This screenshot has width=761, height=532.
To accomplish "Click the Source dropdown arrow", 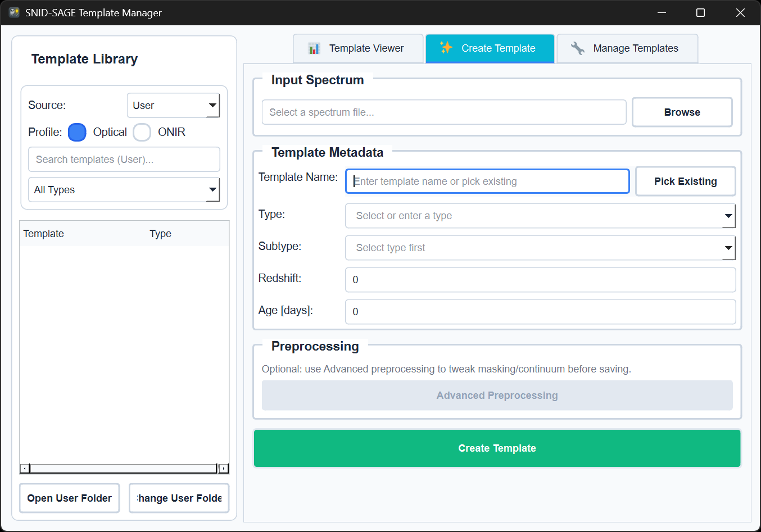I will [x=213, y=105].
